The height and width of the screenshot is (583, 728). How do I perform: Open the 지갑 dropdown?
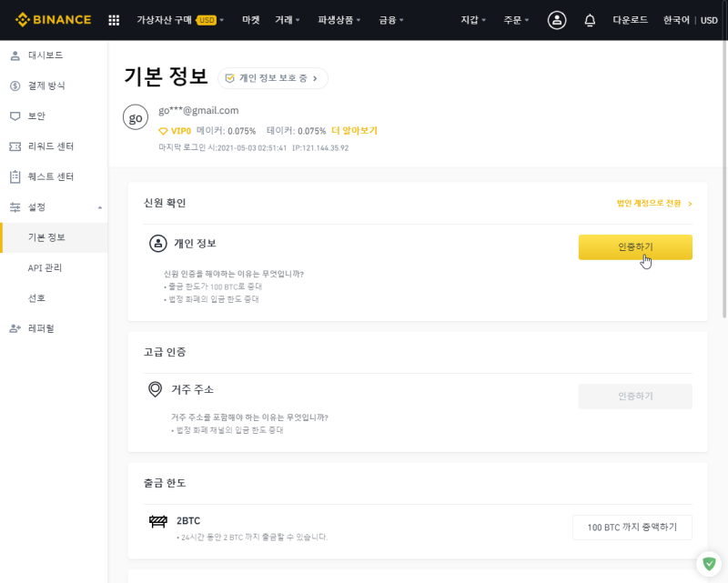[x=473, y=20]
